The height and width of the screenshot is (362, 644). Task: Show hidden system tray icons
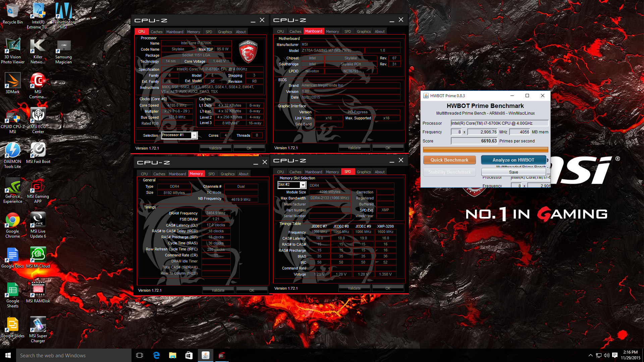click(590, 355)
